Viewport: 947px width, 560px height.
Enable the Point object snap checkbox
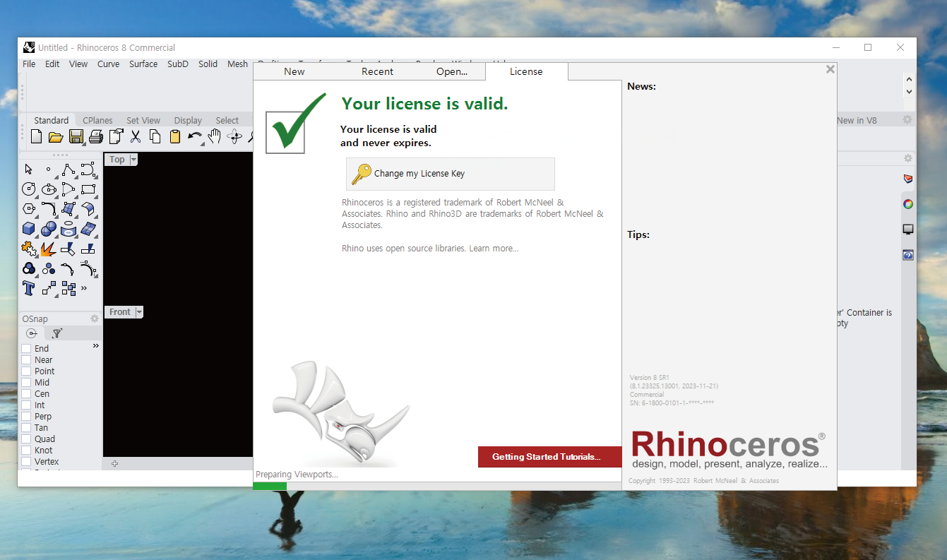[26, 371]
